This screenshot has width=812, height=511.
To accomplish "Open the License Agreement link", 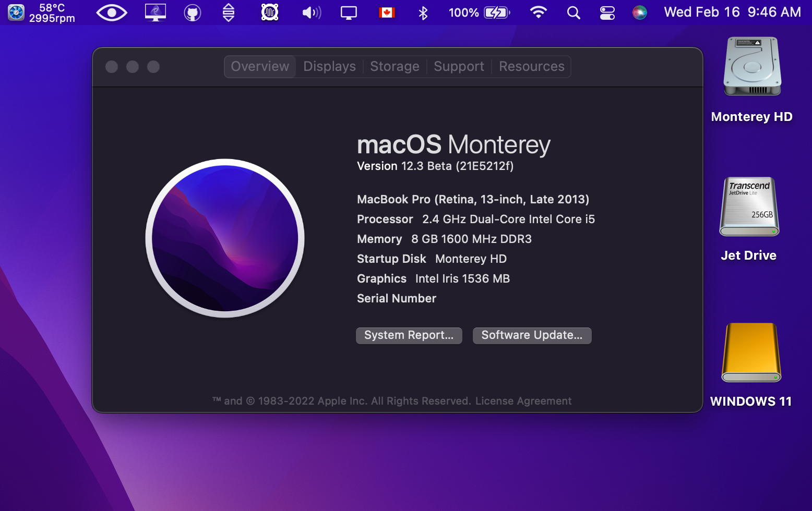I will [523, 401].
